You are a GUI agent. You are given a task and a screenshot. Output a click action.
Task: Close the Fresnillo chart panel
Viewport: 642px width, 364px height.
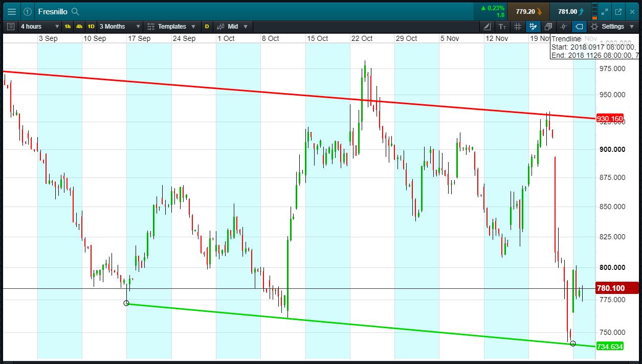pyautogui.click(x=632, y=11)
